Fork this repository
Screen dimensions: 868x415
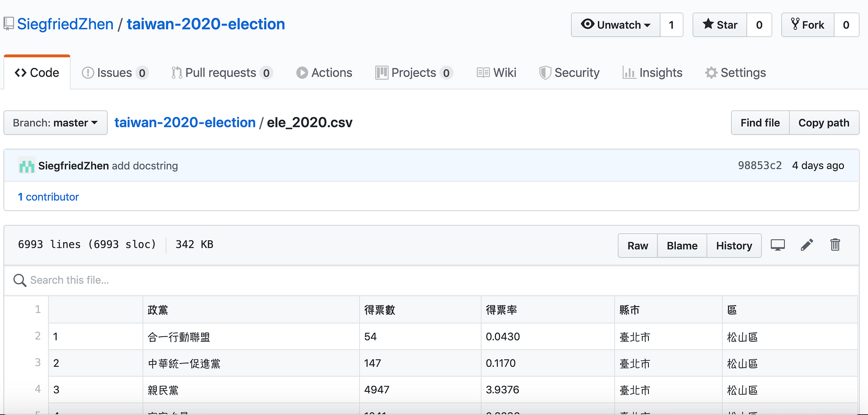coord(808,25)
